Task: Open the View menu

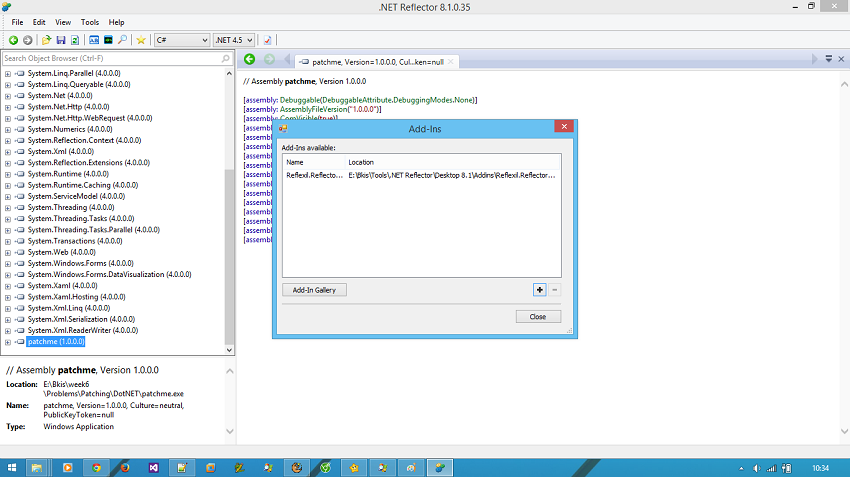Action: [63, 22]
